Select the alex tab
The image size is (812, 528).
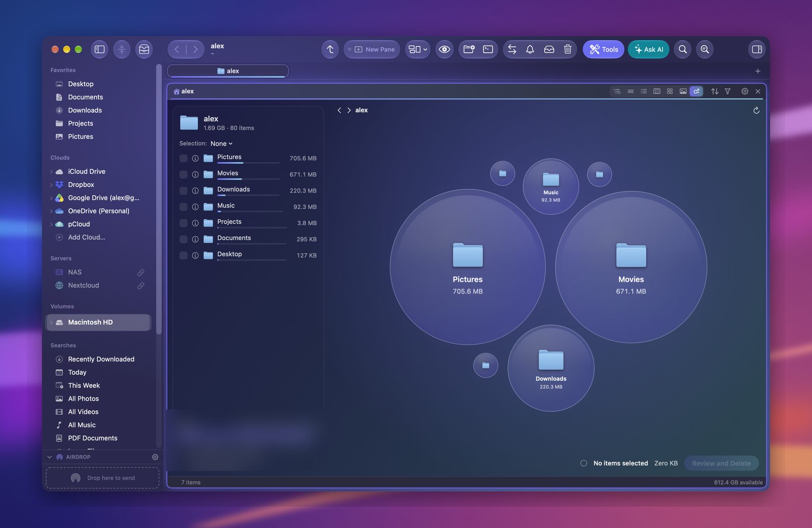click(x=228, y=71)
